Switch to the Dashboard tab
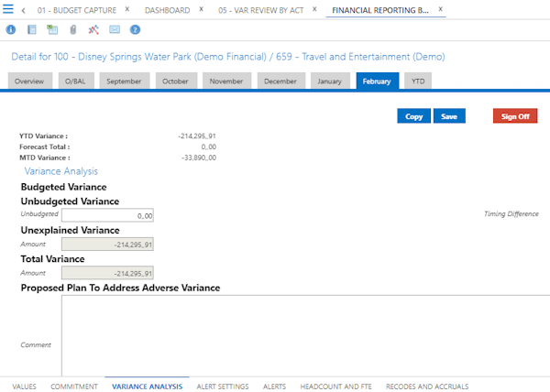 [167, 10]
